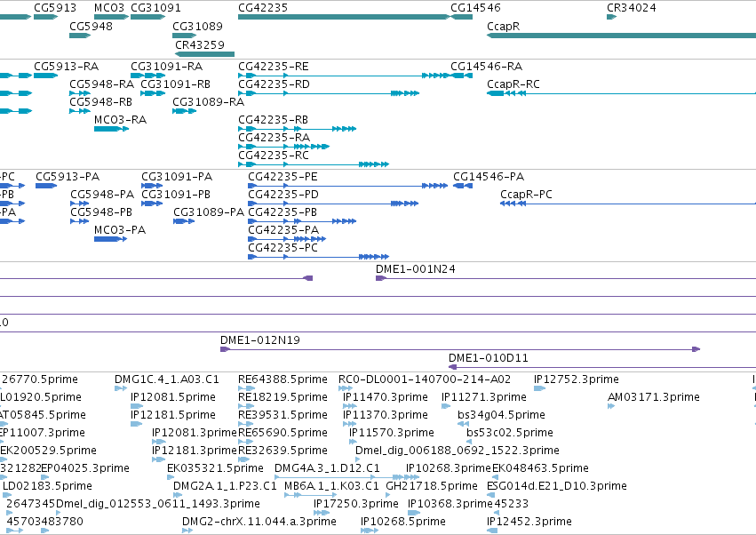Viewport: 756px width, 535px height.
Task: Click transcript CG31091-RB
Action: (x=153, y=93)
